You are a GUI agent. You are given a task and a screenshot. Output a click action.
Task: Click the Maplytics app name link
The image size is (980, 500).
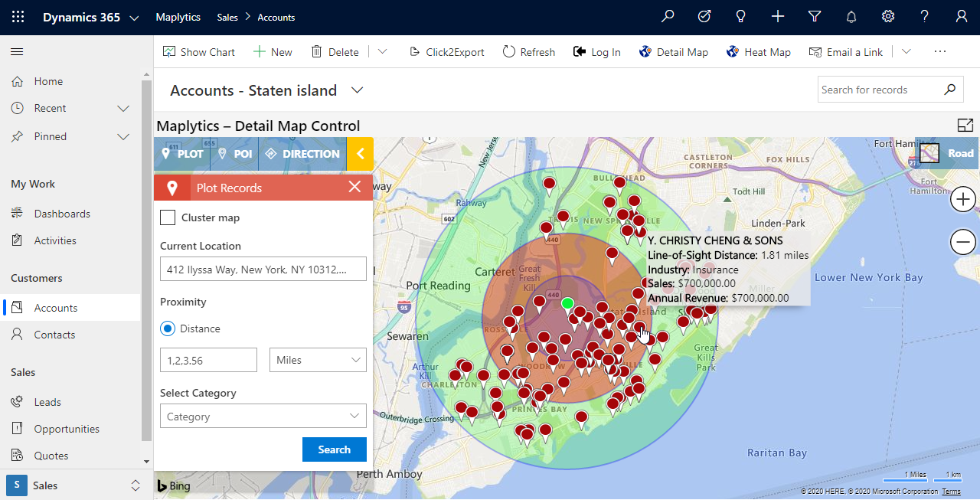(x=178, y=17)
